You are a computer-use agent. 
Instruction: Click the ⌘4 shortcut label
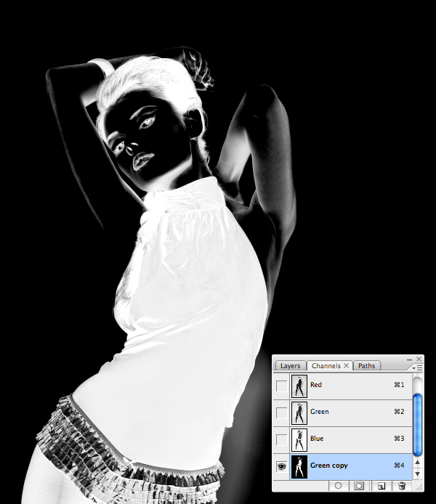point(399,465)
